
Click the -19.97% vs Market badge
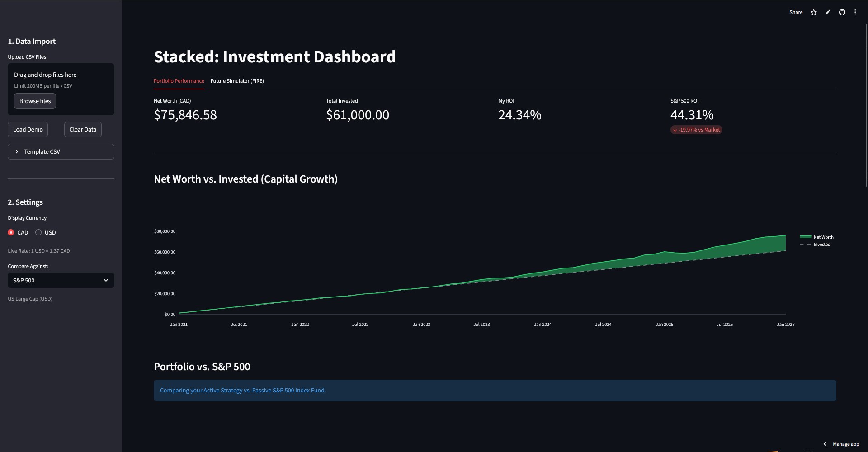[x=696, y=130]
